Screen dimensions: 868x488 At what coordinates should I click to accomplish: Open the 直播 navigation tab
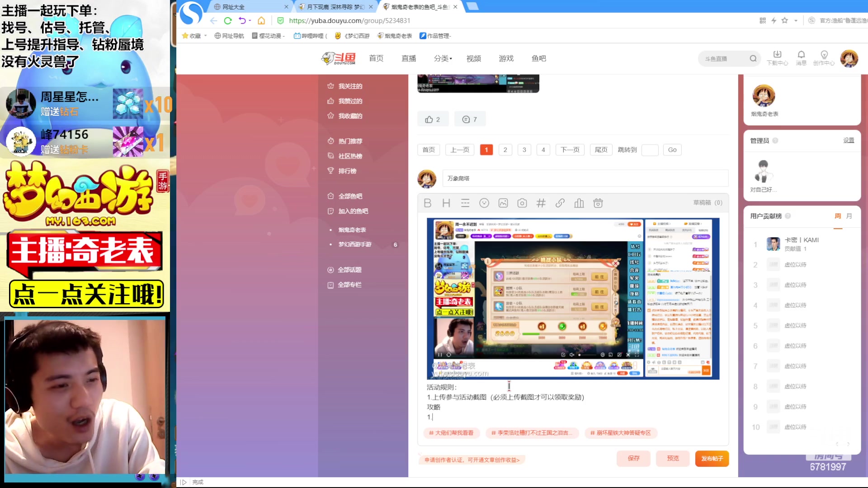click(x=409, y=58)
